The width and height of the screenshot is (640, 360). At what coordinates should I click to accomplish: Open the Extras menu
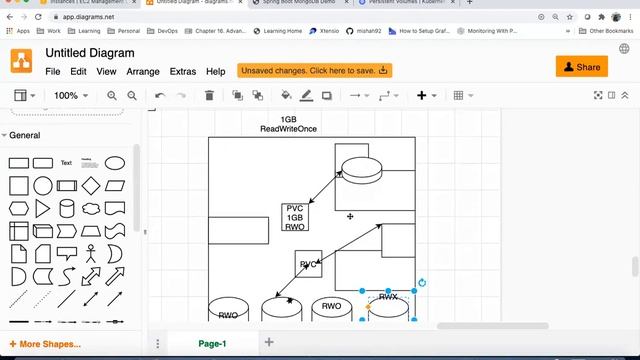(x=182, y=71)
